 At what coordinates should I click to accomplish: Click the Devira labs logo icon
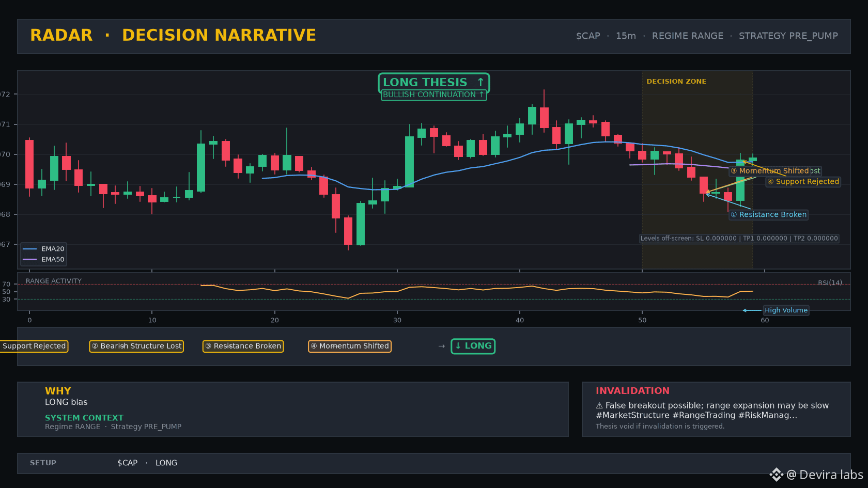click(x=776, y=475)
